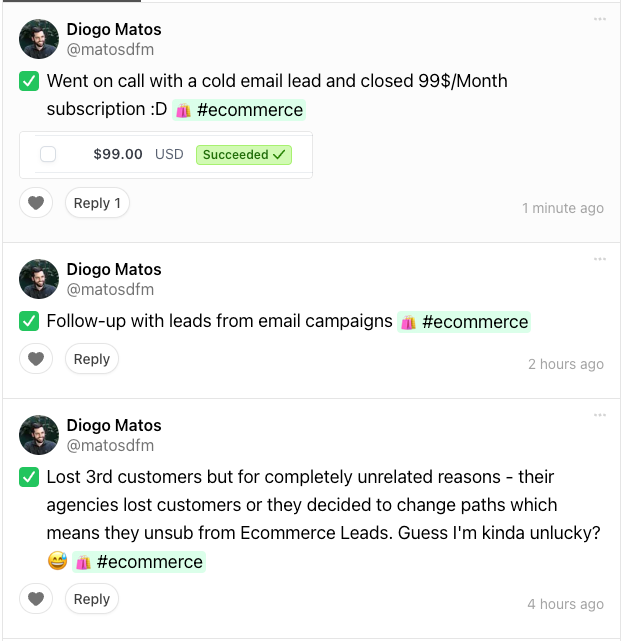Open Diogo Matos avatar on first post
The image size is (622, 641).
point(39,39)
